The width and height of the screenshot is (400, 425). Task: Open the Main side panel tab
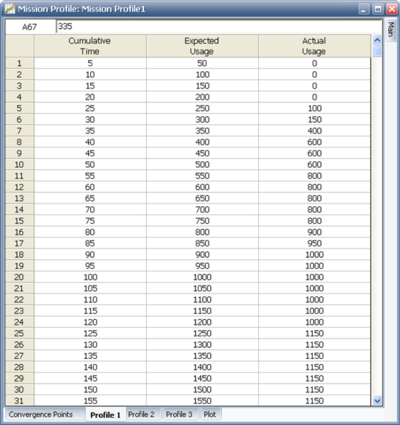pos(391,30)
